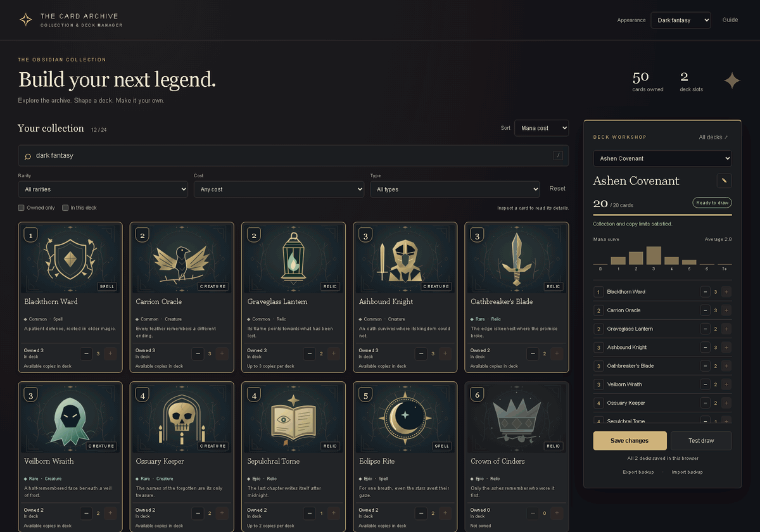Open the Appearance theme dropdown
The image size is (760, 532).
click(681, 20)
